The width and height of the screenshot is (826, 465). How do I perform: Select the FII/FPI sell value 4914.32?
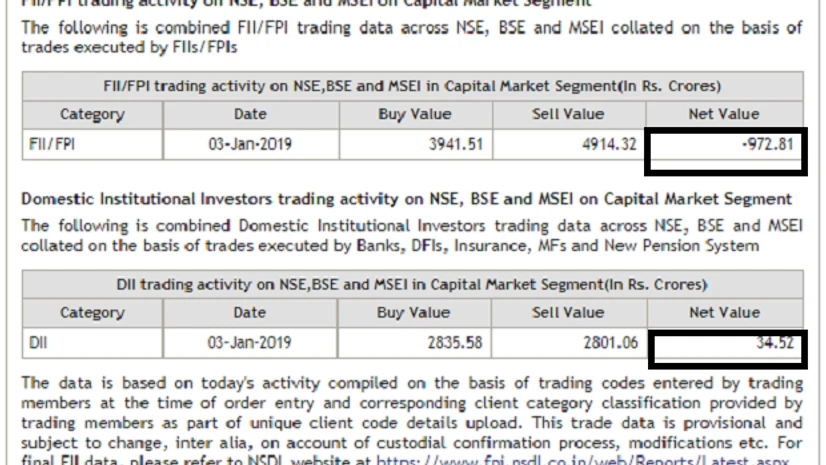pos(608,144)
